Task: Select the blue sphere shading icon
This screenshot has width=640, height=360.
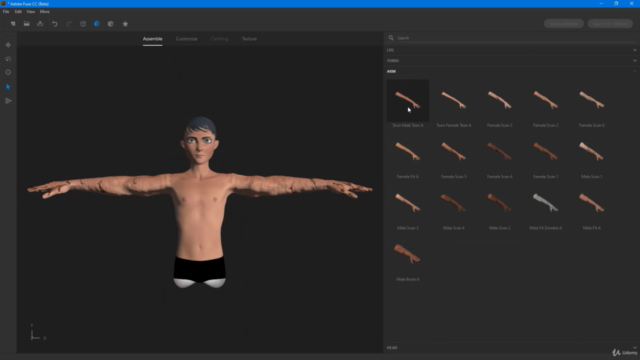Action: [97, 24]
